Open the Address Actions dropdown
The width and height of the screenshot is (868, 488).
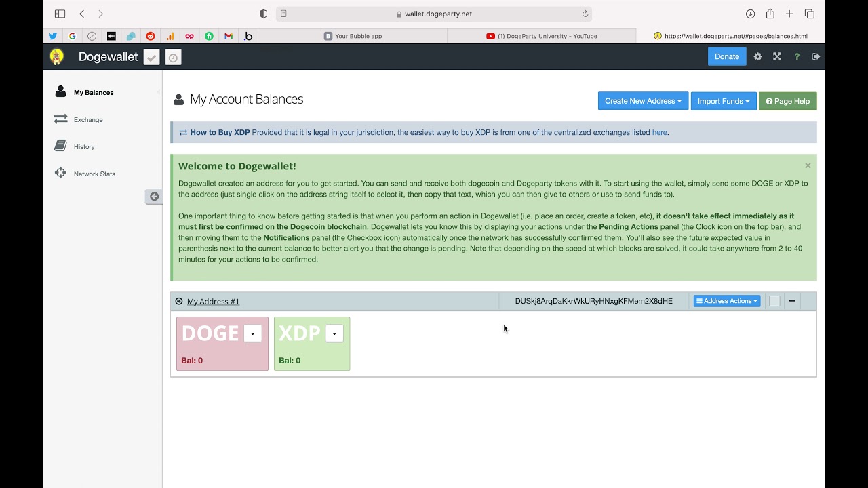pyautogui.click(x=727, y=301)
